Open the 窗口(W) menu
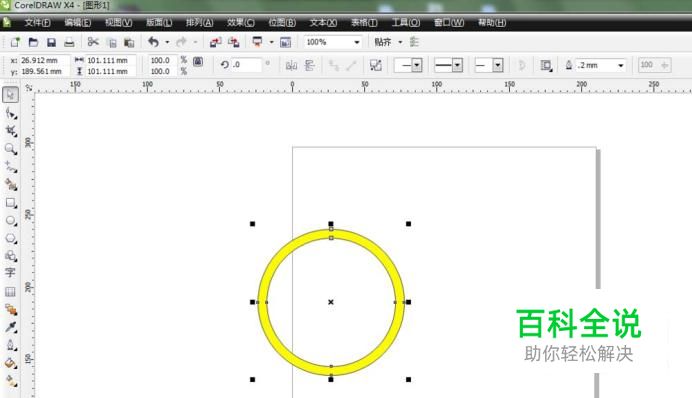Viewport: 692px width, 398px height. click(449, 23)
